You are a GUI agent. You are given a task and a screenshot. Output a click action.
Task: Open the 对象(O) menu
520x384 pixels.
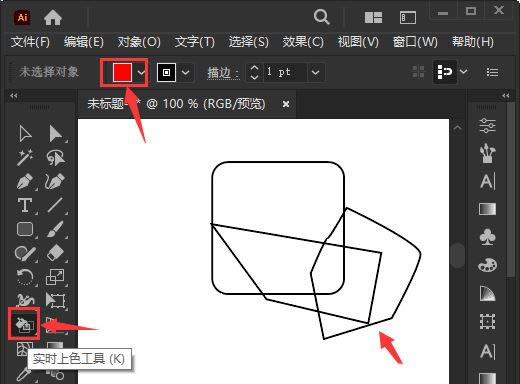139,42
